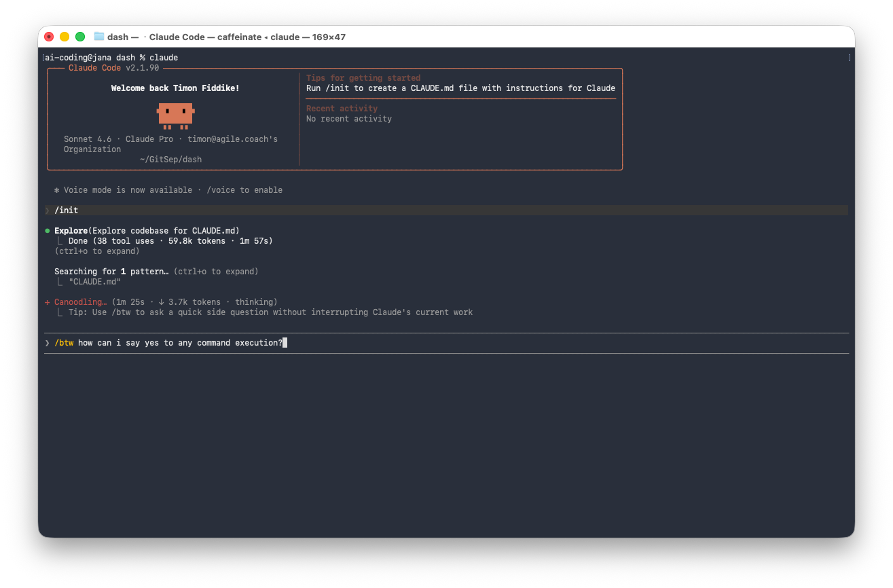Expand the Explore result via the ctrl+o hint
Image resolution: width=893 pixels, height=588 pixels.
pos(97,251)
